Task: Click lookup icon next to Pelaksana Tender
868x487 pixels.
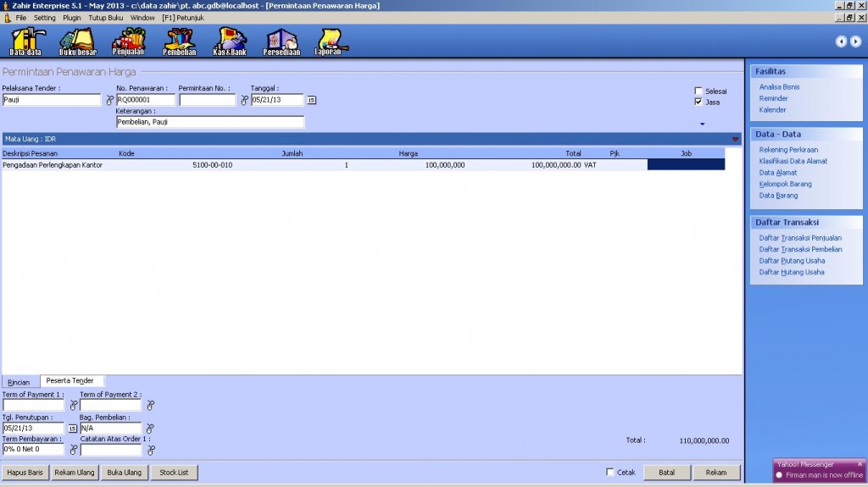Action: point(108,100)
